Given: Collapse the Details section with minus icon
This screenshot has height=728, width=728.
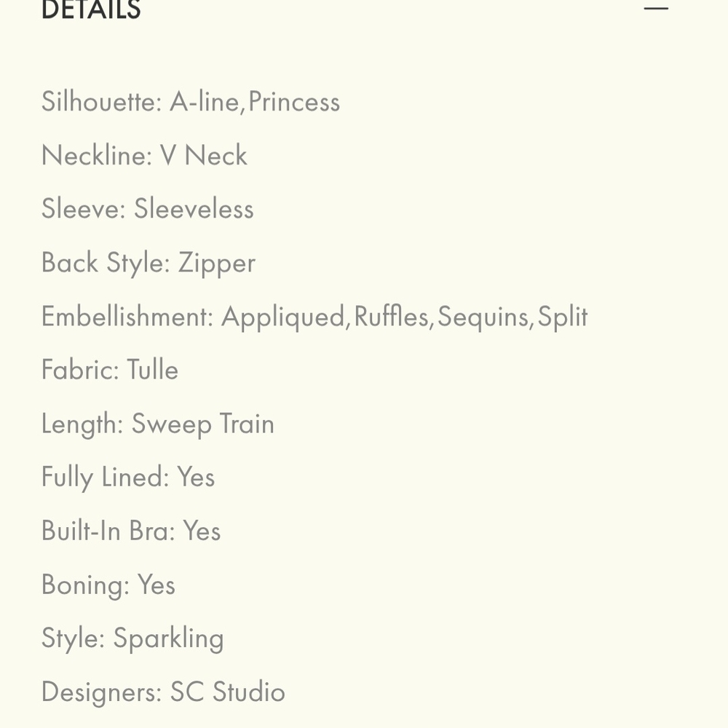Looking at the screenshot, I should point(656,8).
